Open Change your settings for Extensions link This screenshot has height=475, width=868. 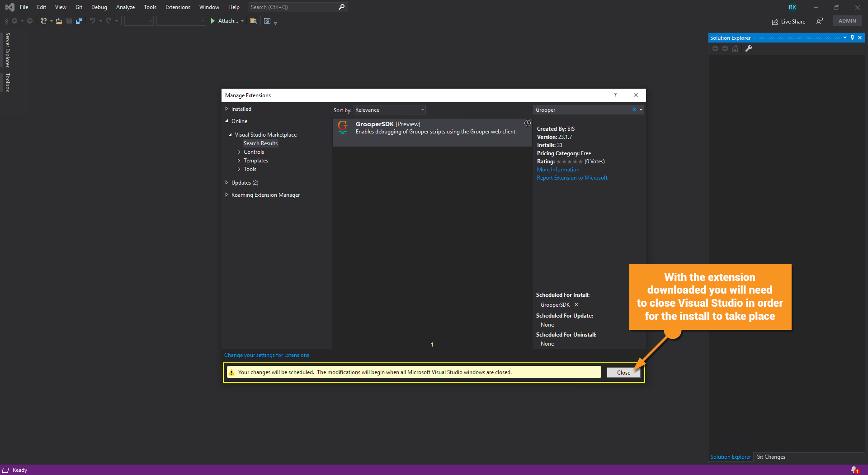click(267, 355)
